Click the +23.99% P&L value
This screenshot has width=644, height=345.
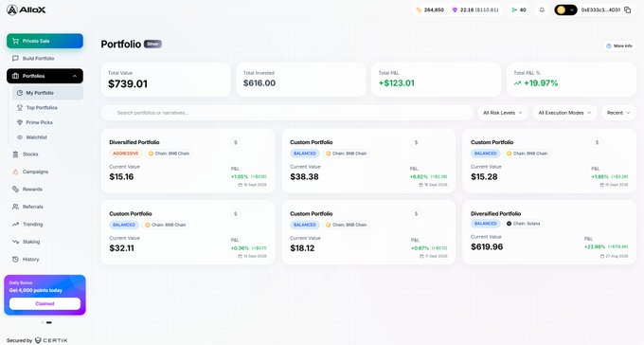click(x=595, y=246)
